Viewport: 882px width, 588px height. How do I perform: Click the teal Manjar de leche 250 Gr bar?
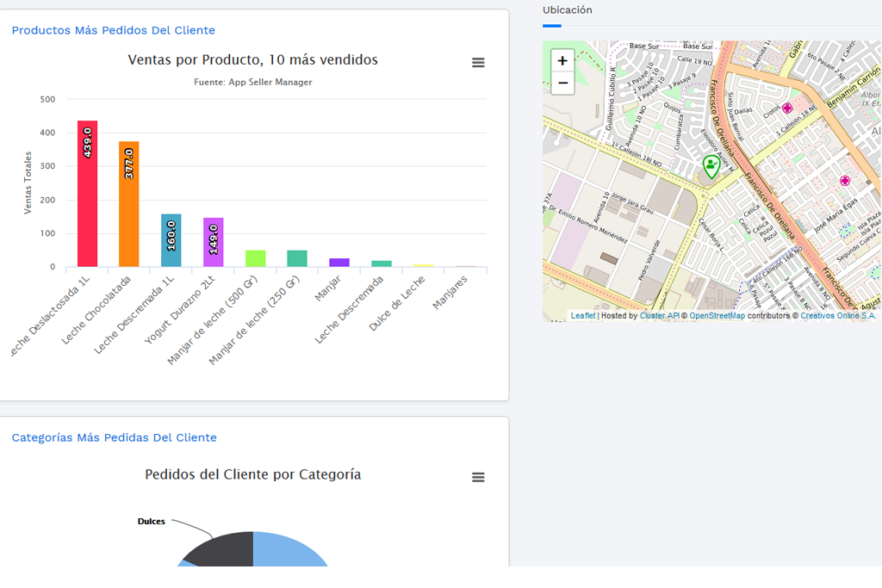(x=297, y=258)
